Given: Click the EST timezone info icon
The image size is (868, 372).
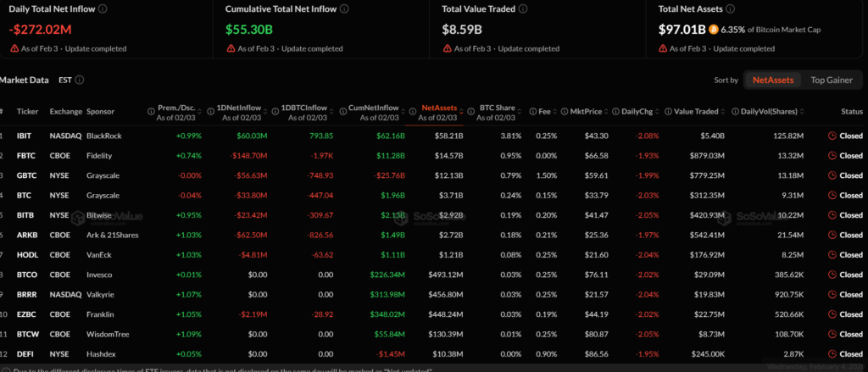Looking at the screenshot, I should [79, 80].
